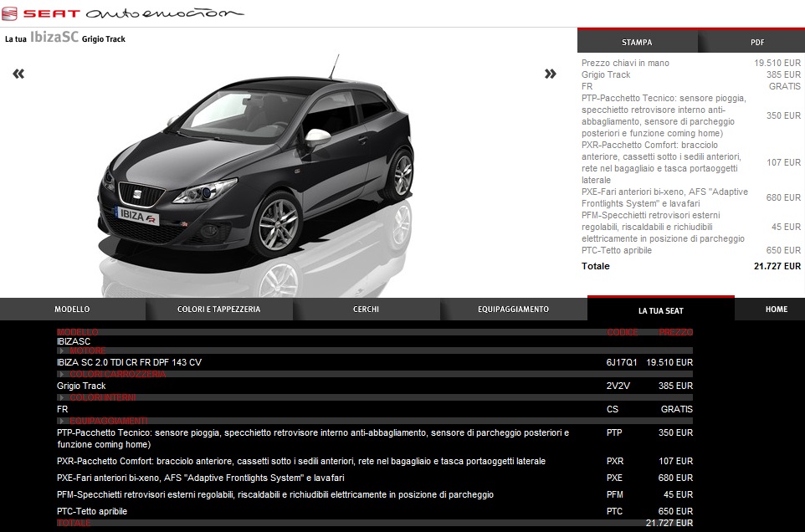This screenshot has height=532, width=805.
Task: Click PTC-Tetto apribile in right summary
Action: coord(617,250)
